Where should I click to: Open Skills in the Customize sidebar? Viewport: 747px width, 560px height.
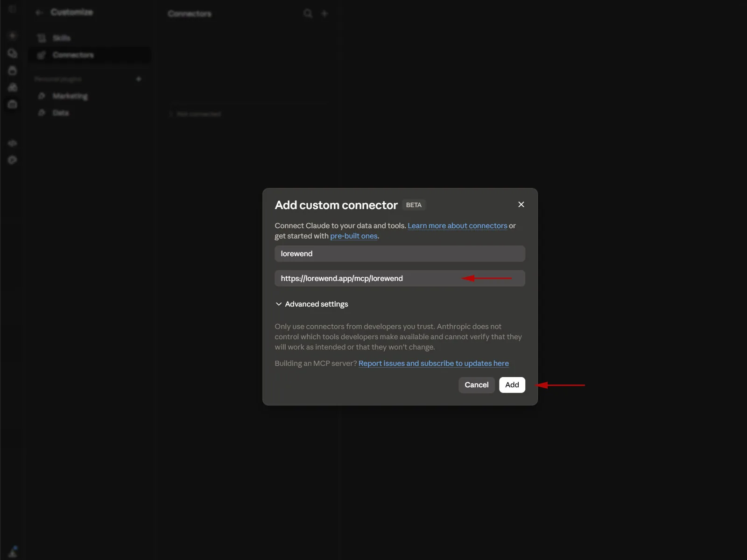[89, 38]
